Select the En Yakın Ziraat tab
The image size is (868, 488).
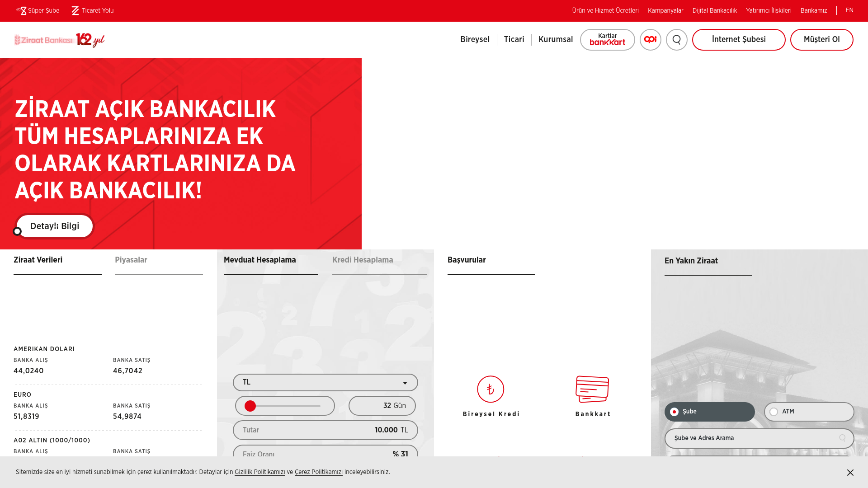tap(708, 261)
